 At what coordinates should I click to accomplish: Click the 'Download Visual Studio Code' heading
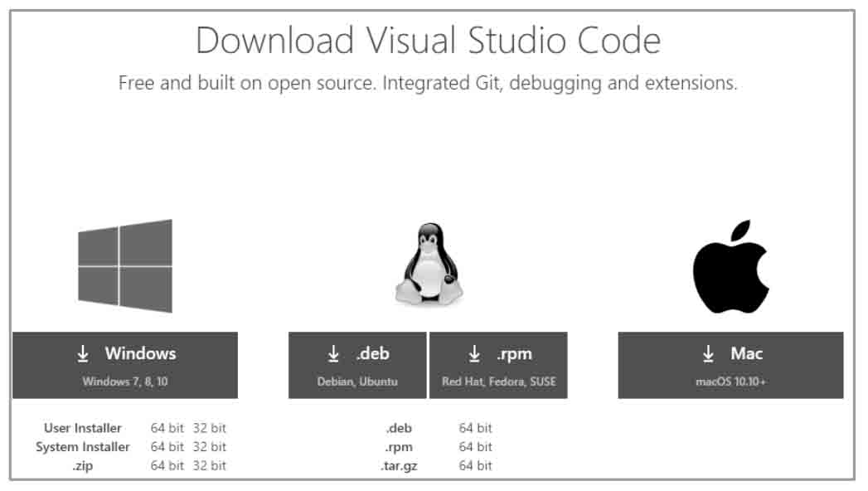click(x=429, y=41)
